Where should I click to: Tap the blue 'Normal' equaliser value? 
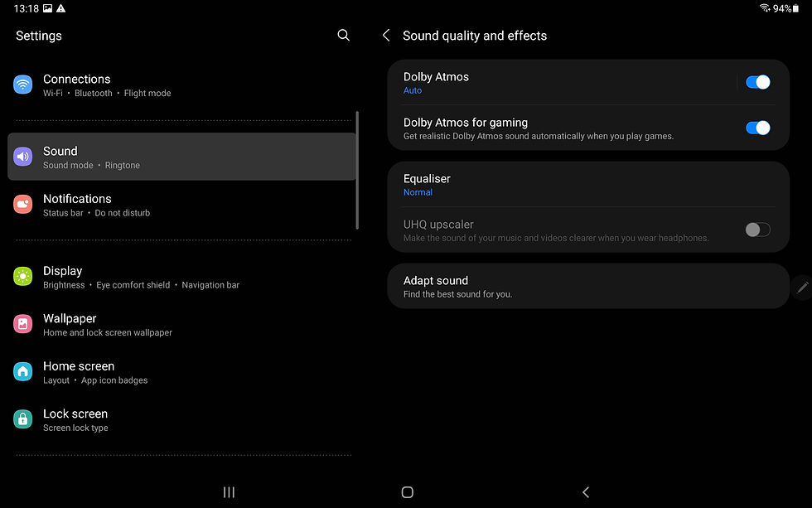[418, 192]
